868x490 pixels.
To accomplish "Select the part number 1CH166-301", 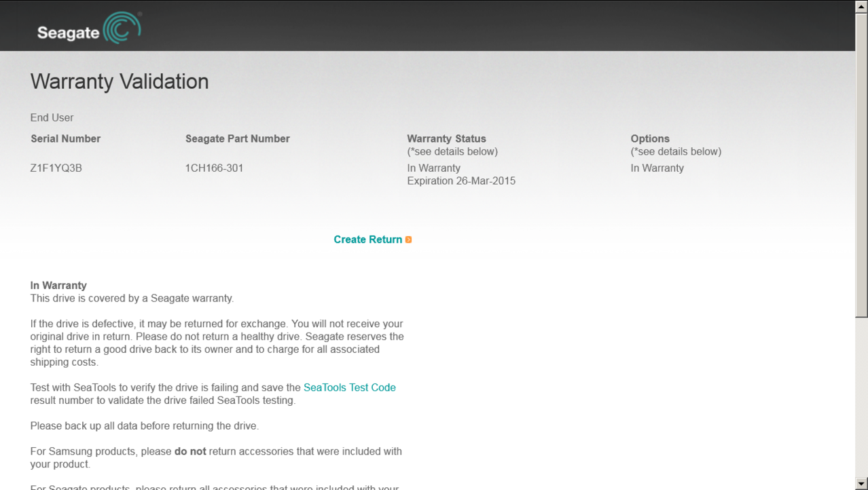I will pyautogui.click(x=214, y=168).
